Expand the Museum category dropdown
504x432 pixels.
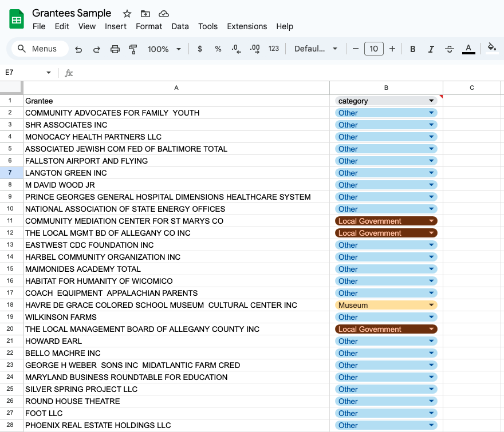pos(431,305)
